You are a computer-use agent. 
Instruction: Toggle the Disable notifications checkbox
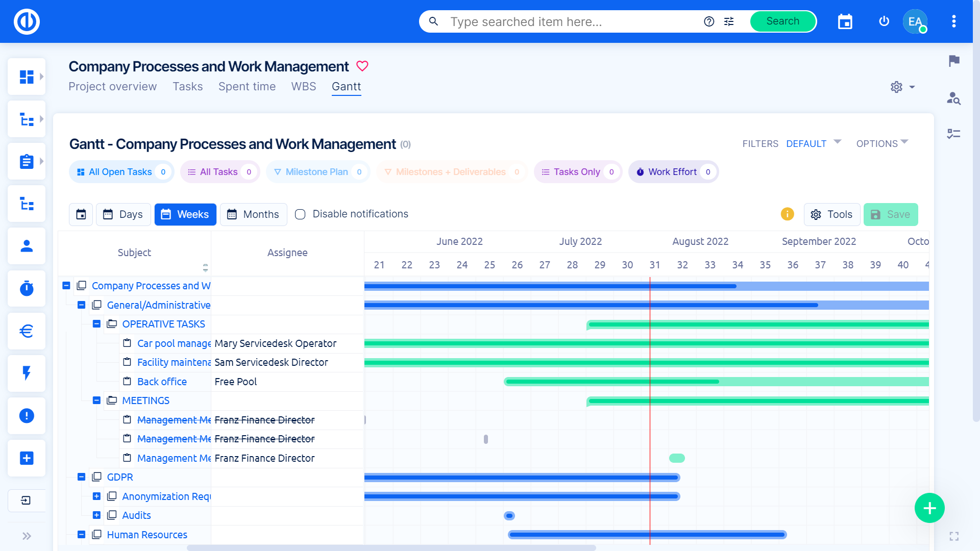(300, 214)
